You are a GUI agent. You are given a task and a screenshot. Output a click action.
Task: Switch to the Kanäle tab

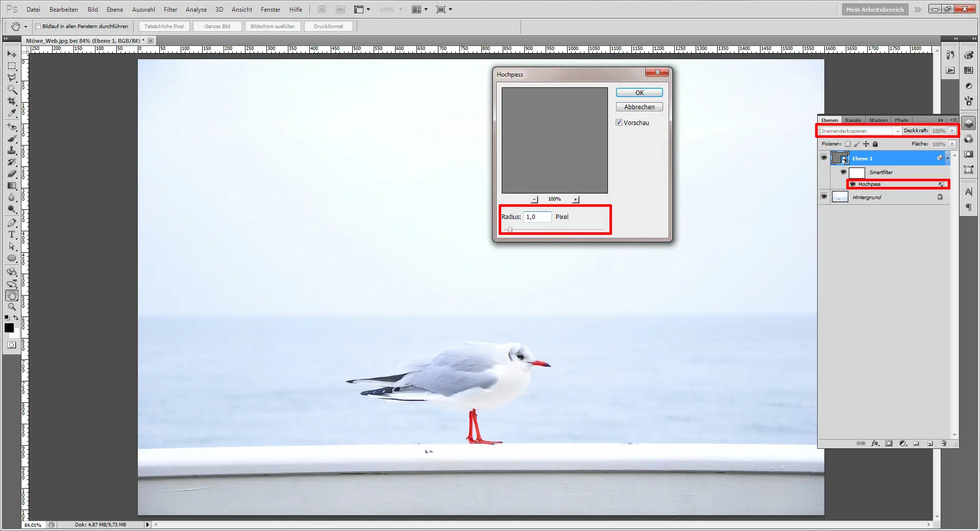click(853, 120)
